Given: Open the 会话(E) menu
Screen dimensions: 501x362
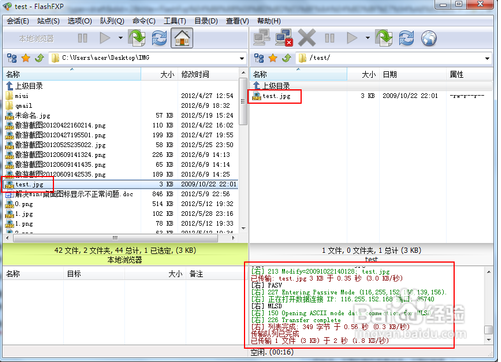Looking at the screenshot, I should pos(18,21).
